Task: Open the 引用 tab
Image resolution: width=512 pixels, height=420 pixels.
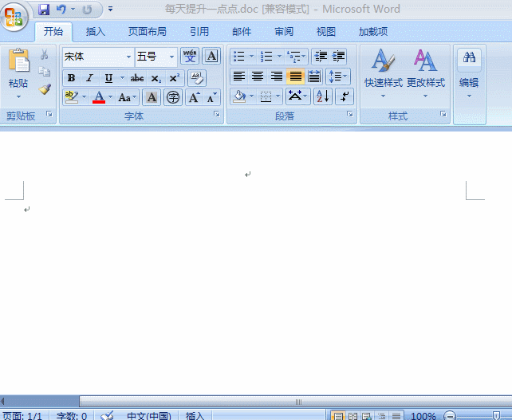Action: (x=199, y=31)
